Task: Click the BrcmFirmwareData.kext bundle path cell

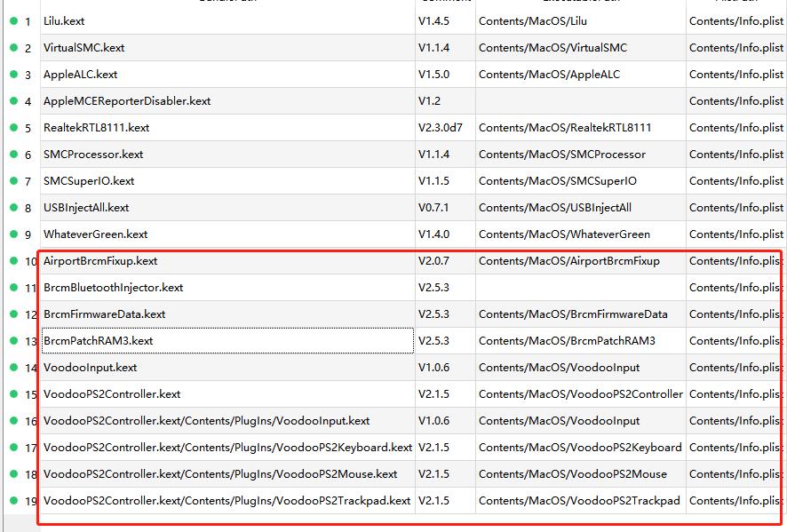Action: [x=227, y=314]
